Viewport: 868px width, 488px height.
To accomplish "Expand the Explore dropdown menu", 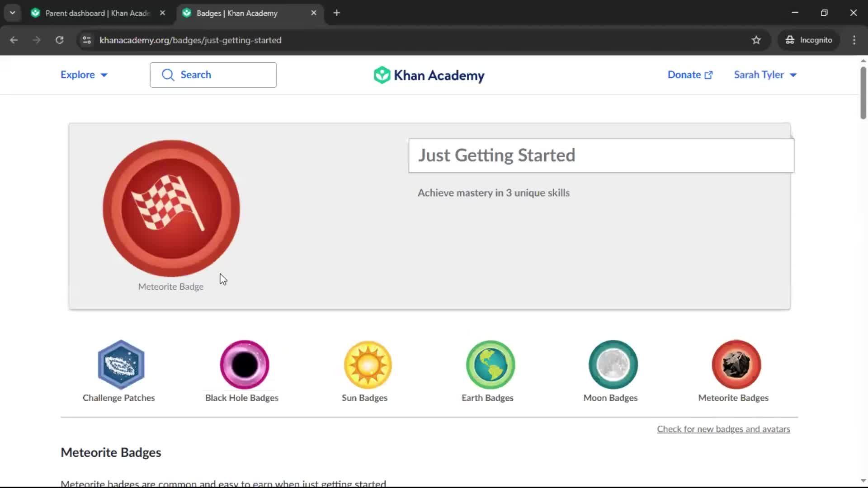I will click(84, 75).
